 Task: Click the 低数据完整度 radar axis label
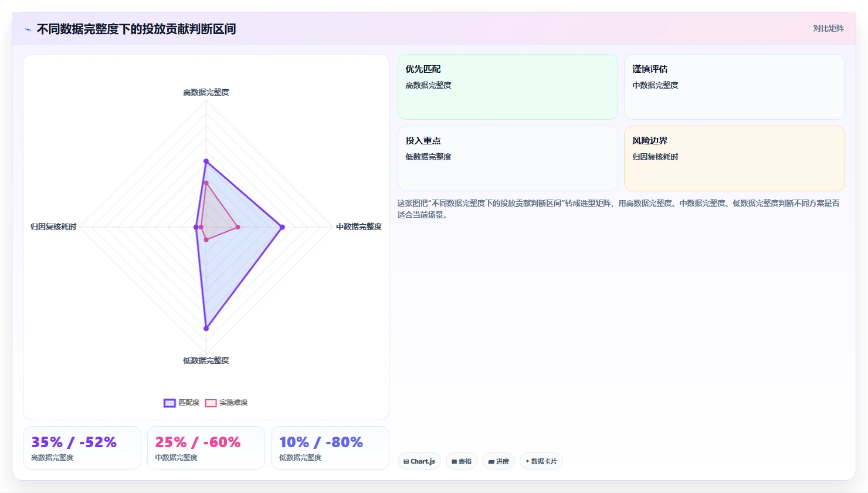tap(206, 360)
